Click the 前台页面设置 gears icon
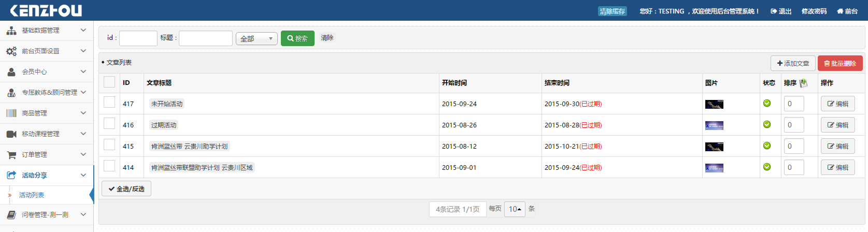Screen dimensions: 868x232 [x=11, y=51]
